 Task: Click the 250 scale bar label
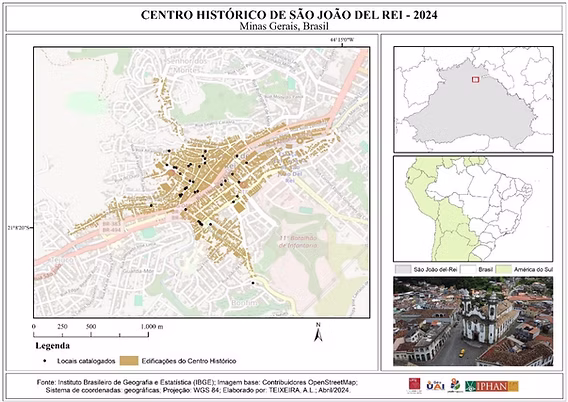click(62, 326)
